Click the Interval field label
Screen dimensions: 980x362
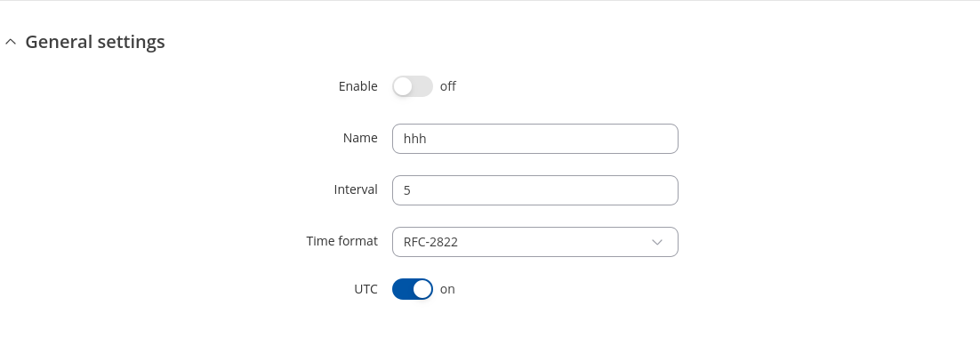pyautogui.click(x=356, y=189)
